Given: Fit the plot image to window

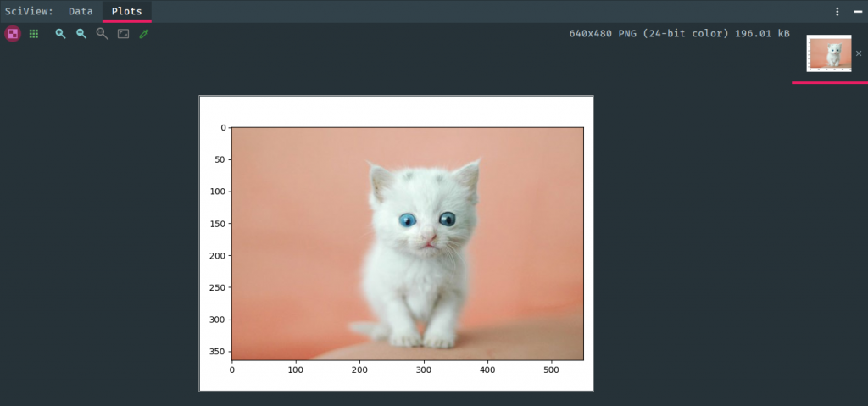Looking at the screenshot, I should [x=123, y=34].
